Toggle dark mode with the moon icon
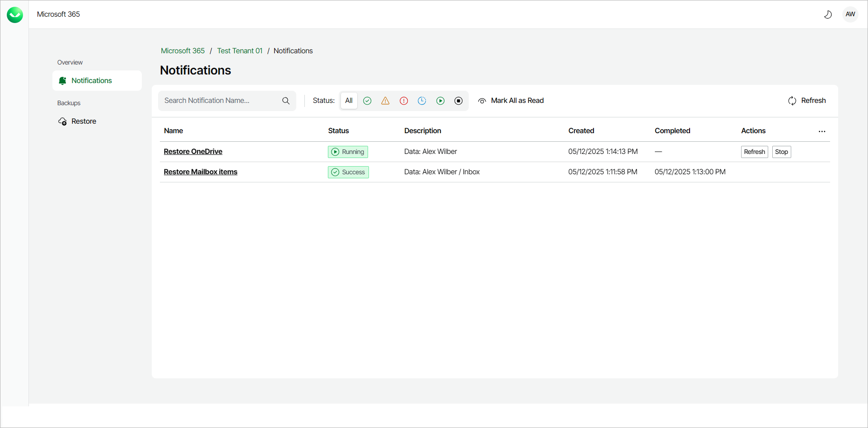The image size is (868, 428). pos(828,14)
